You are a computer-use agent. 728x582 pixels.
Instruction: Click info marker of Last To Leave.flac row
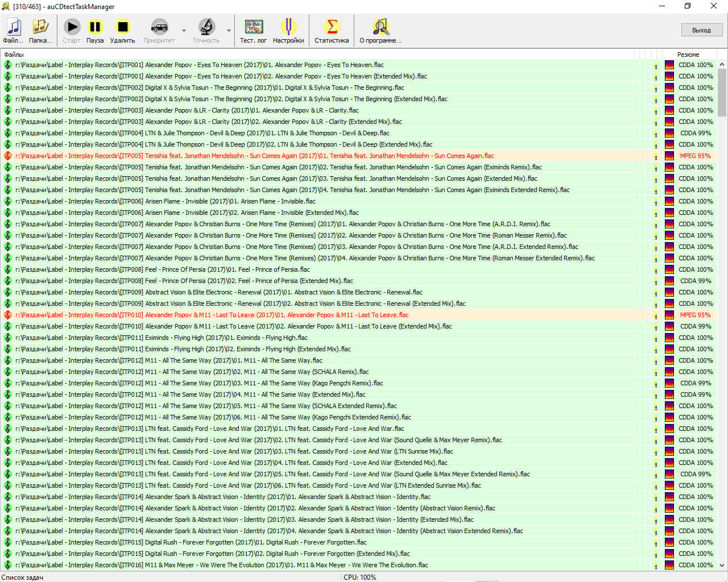(x=656, y=315)
